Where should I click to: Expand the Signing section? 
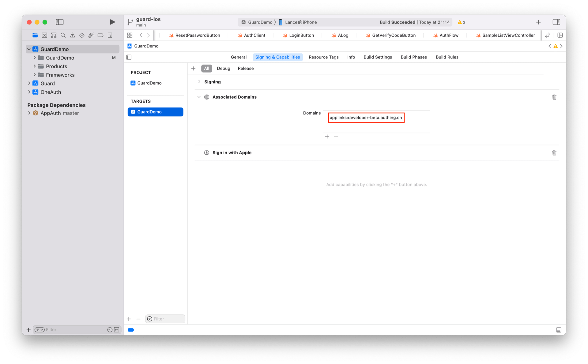[x=199, y=82]
